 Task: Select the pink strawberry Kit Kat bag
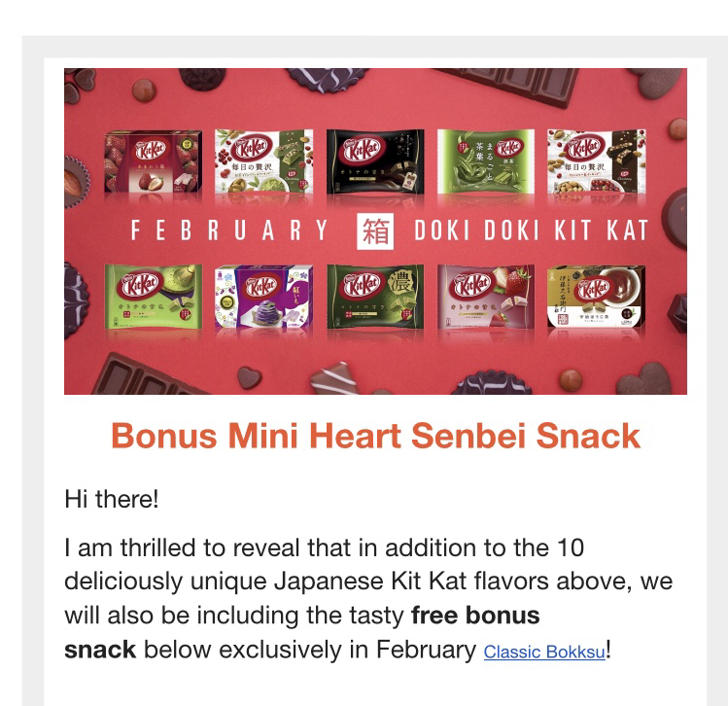[x=486, y=297]
